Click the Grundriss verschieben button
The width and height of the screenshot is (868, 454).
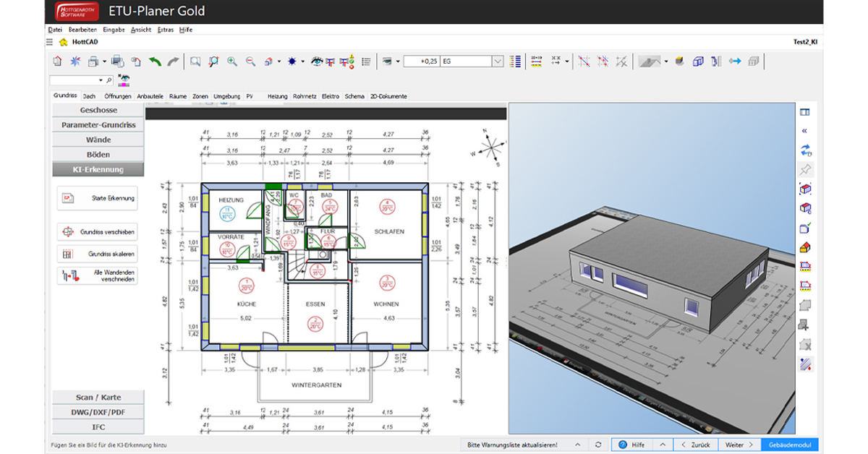(97, 232)
